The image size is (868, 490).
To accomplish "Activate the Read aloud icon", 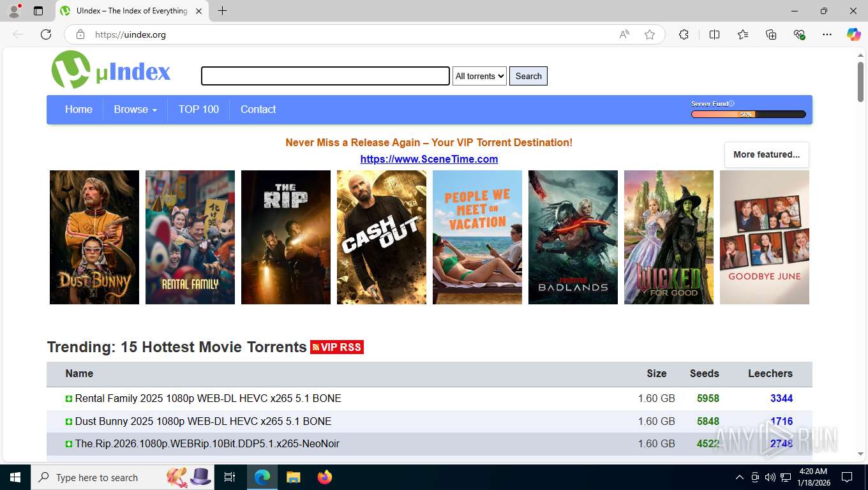I will click(x=624, y=34).
